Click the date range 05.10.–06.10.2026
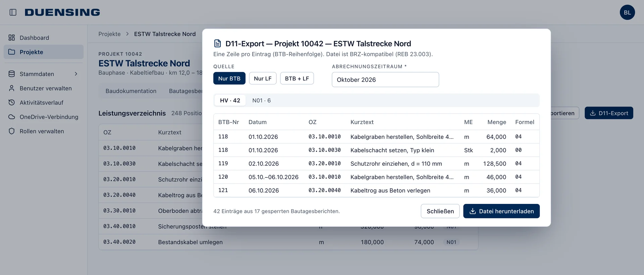This screenshot has width=644, height=275. (273, 177)
